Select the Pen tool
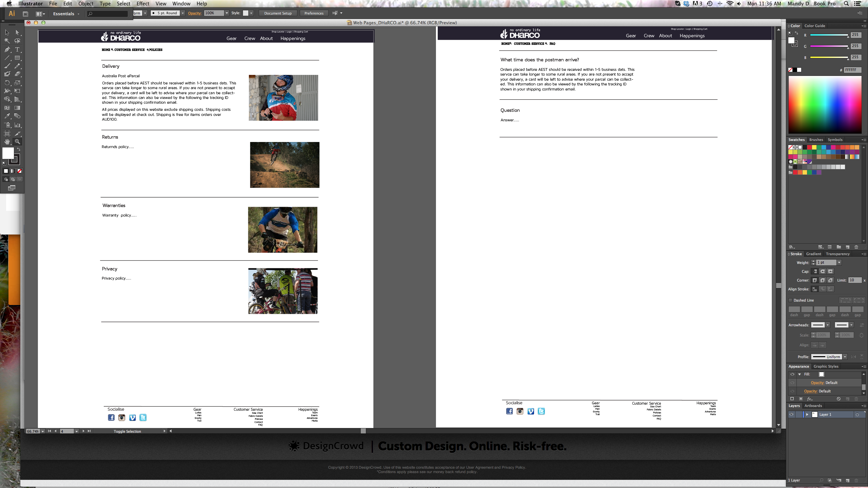The width and height of the screenshot is (868, 488). pyautogui.click(x=7, y=49)
